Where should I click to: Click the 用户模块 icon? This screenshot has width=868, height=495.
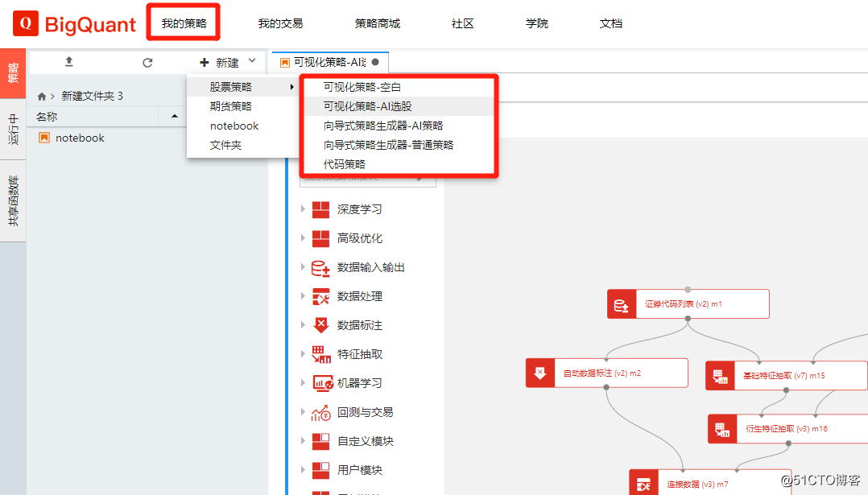pyautogui.click(x=320, y=470)
